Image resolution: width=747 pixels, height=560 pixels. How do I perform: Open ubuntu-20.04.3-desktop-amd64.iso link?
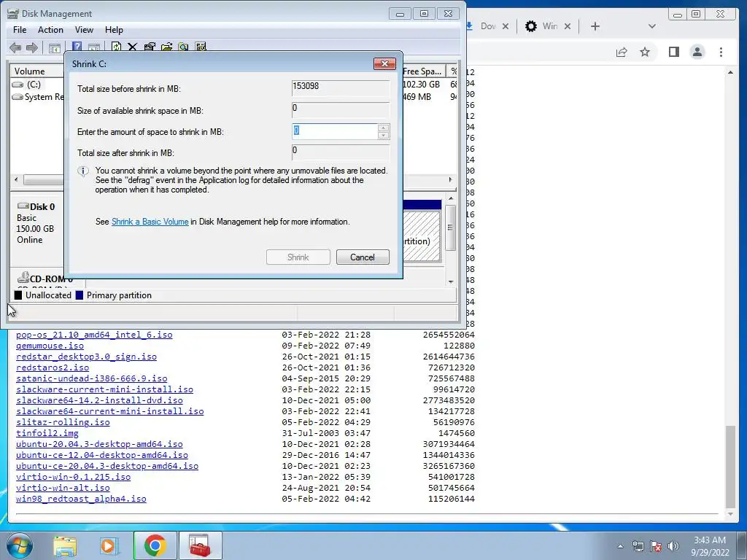coord(99,444)
